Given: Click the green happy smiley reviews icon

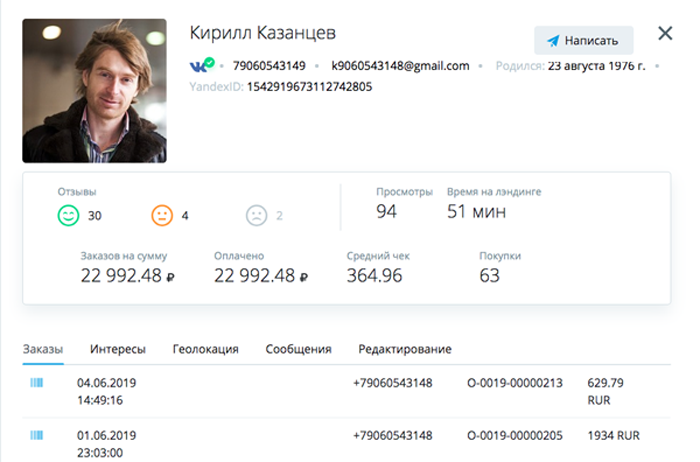Looking at the screenshot, I should 68,215.
